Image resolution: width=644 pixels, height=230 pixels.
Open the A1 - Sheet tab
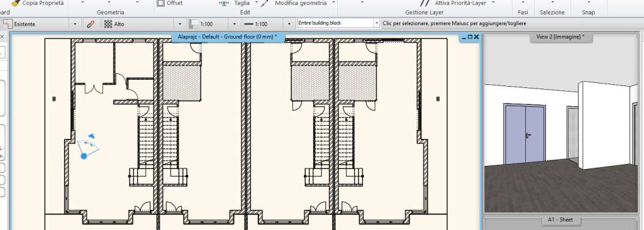pos(560,220)
